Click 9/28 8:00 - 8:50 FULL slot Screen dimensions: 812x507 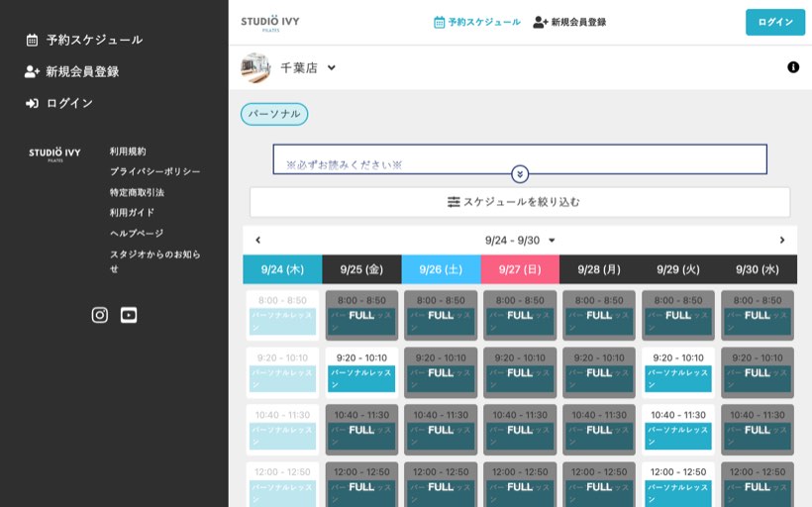pos(599,315)
